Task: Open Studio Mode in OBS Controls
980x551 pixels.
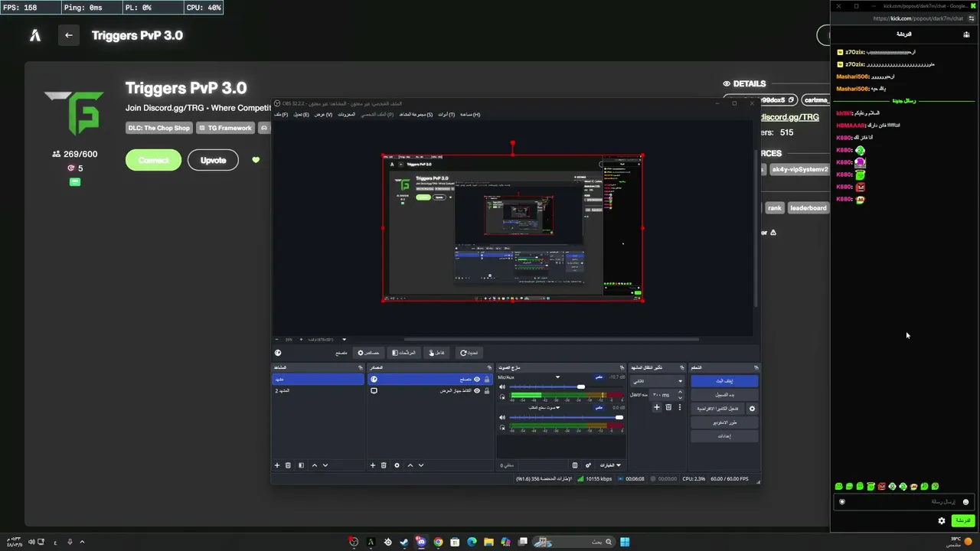Action: click(724, 422)
